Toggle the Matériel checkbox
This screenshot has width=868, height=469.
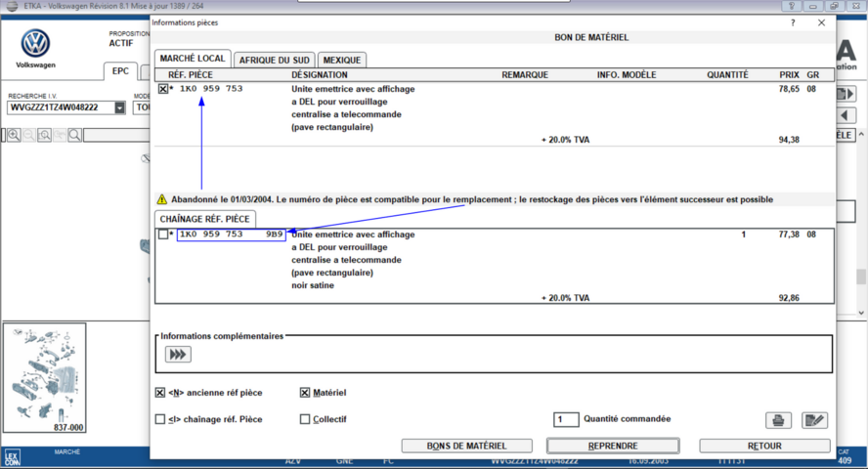pyautogui.click(x=304, y=393)
